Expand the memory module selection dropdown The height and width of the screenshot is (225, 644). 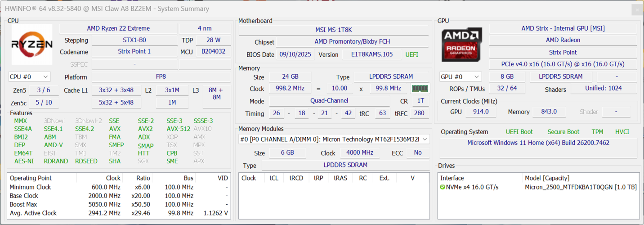click(x=425, y=139)
